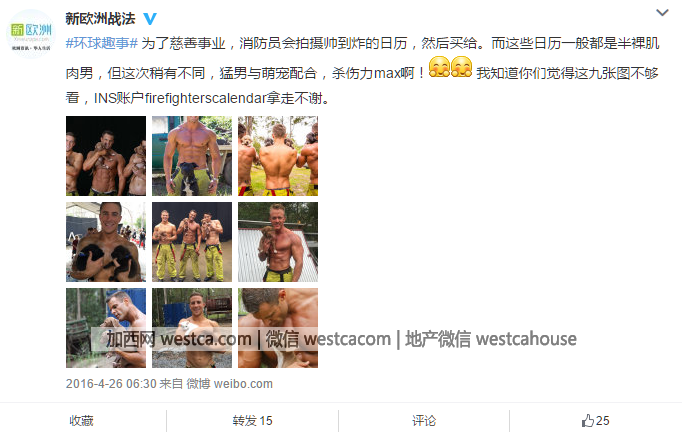This screenshot has height=437, width=682.
Task: Click the thumbs-up like icon
Action: [x=588, y=420]
